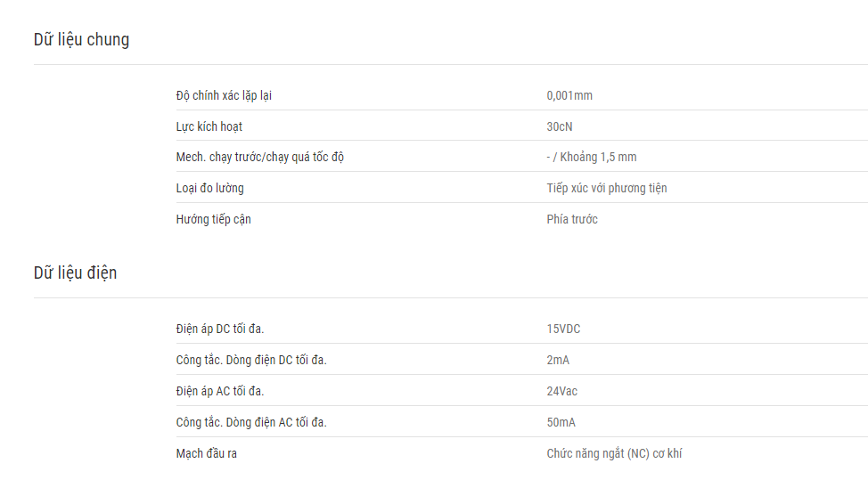Click 'Chức năng ngắt (NC) cơ khí' value

[615, 453]
